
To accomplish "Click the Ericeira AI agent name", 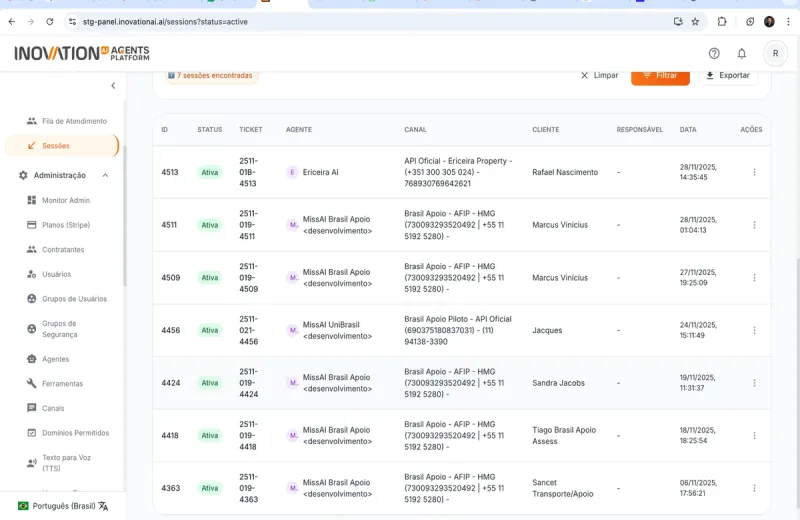I will (x=320, y=172).
